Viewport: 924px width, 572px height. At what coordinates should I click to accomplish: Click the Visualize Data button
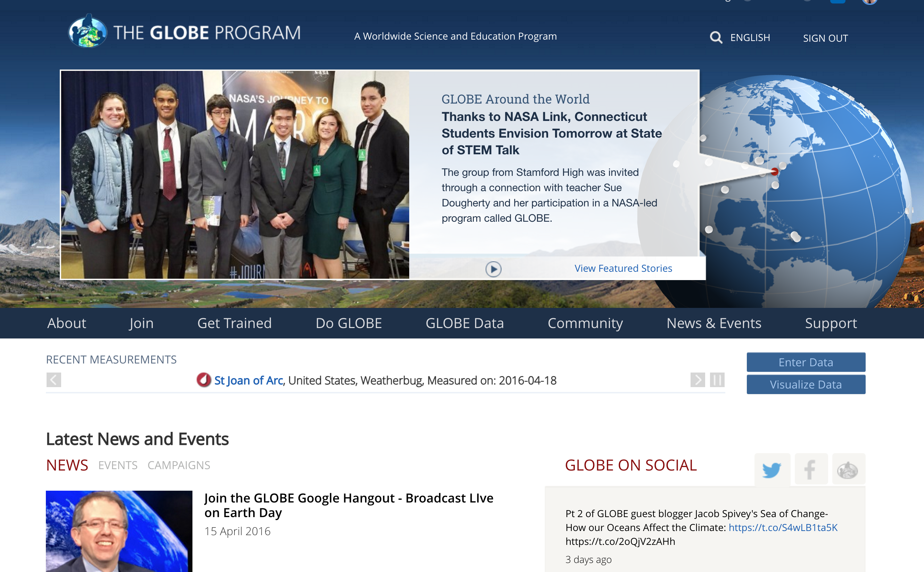[806, 384]
